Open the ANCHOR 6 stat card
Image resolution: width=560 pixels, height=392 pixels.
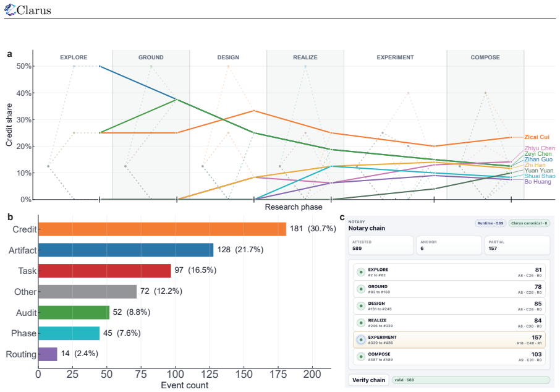pyautogui.click(x=449, y=245)
